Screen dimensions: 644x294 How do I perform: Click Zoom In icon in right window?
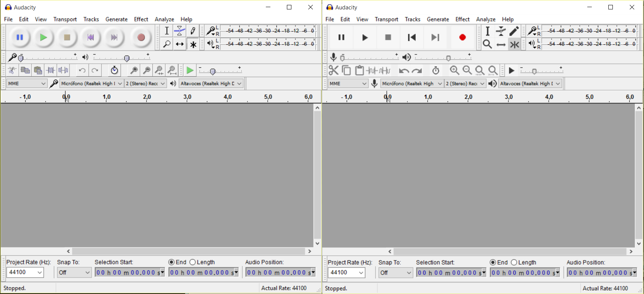454,70
